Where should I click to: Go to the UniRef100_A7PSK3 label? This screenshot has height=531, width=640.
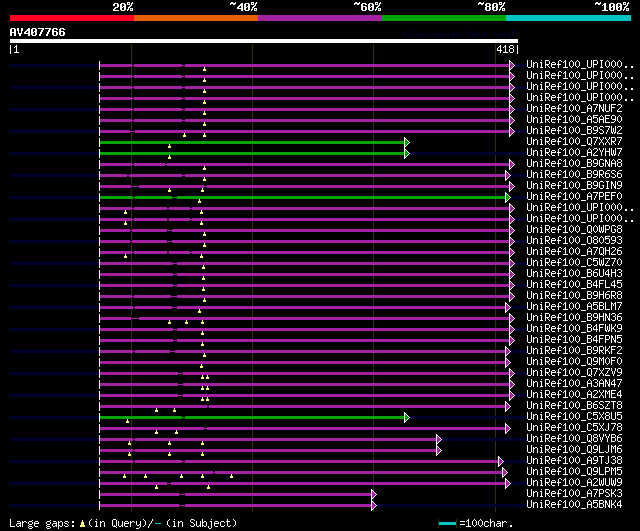tap(574, 494)
